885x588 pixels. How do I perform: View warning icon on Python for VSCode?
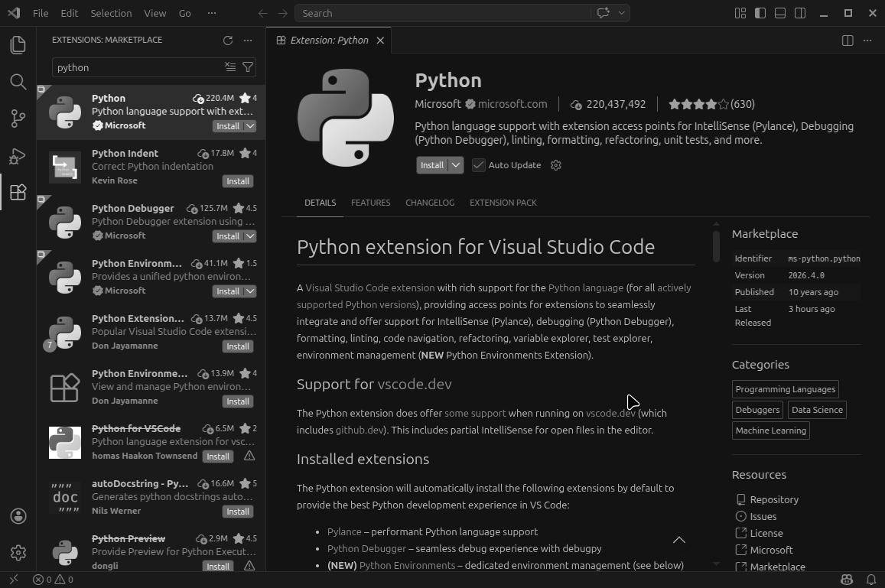[249, 456]
